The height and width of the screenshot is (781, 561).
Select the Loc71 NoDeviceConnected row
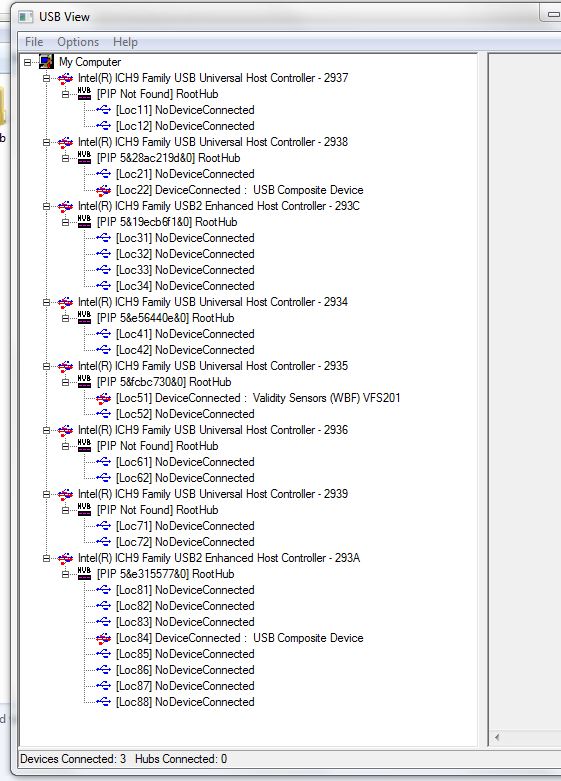pyautogui.click(x=185, y=526)
